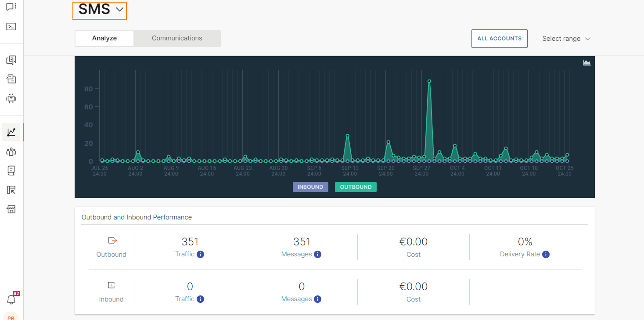644x320 pixels.
Task: Toggle the OUTBOUND series in chart legend
Action: pos(356,187)
